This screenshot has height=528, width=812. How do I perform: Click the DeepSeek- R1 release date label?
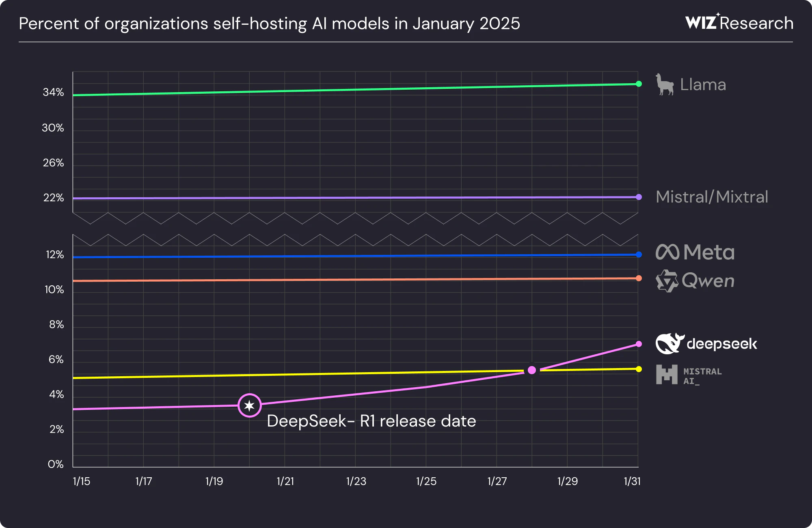(371, 421)
